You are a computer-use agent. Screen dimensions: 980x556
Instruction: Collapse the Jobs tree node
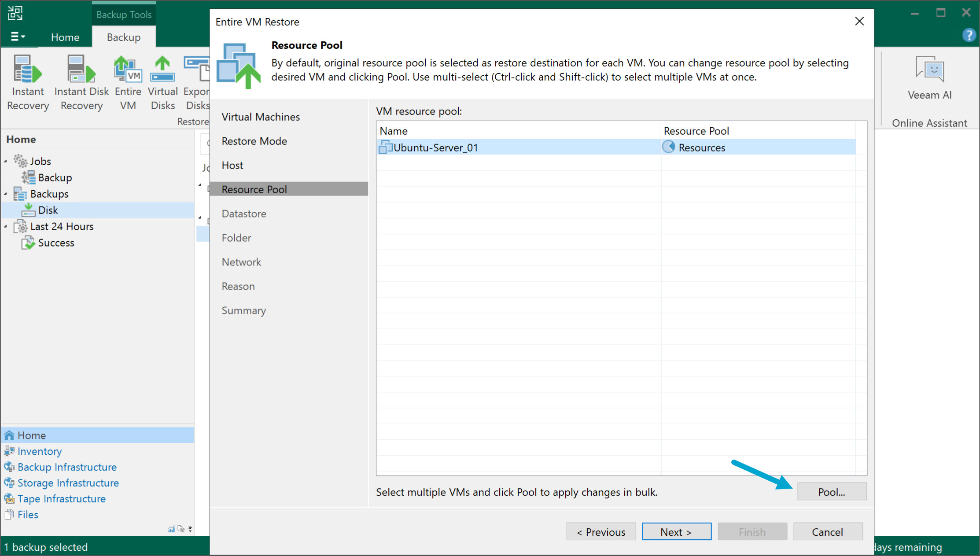pyautogui.click(x=6, y=161)
